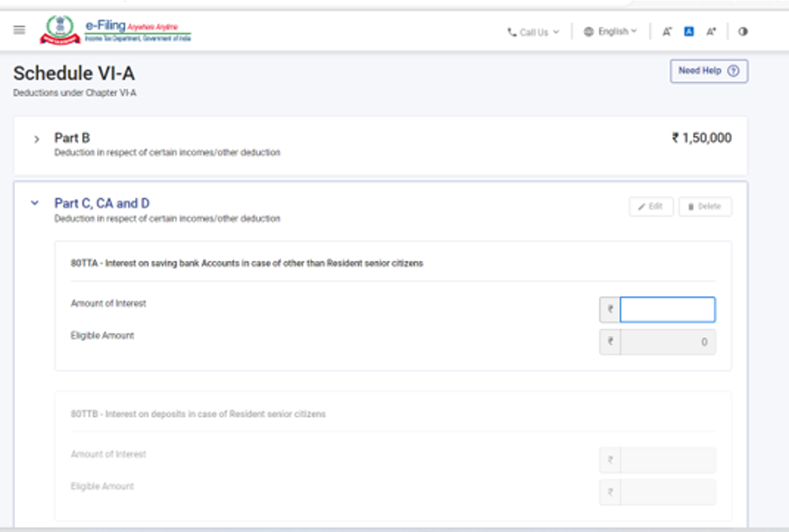Image resolution: width=789 pixels, height=532 pixels.
Task: Click the phone icon beside Call Us
Action: (x=512, y=32)
